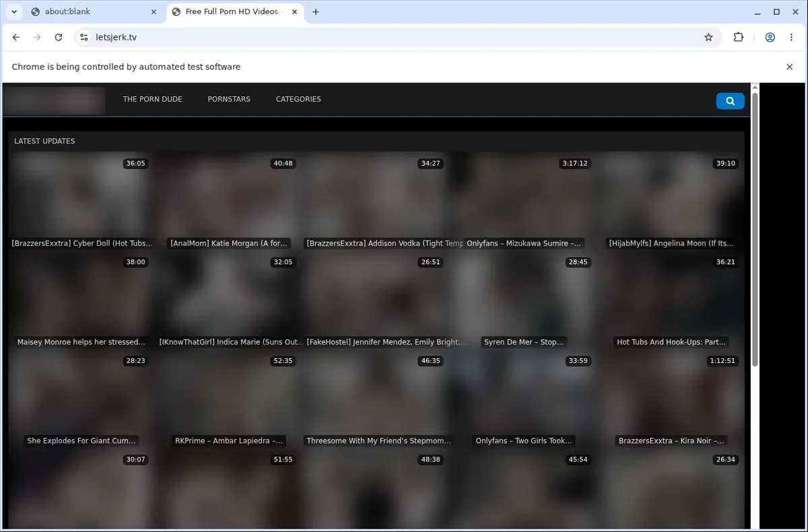Open a new tab with plus button
This screenshot has height=532, width=808.
coord(316,12)
